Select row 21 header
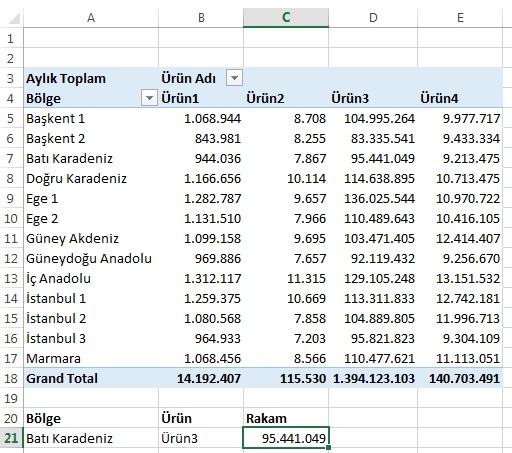Screen dimensions: 512x453 [x=11, y=438]
